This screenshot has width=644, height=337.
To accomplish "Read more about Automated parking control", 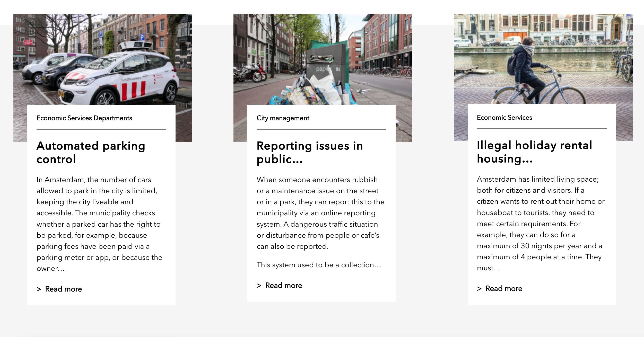I will pyautogui.click(x=63, y=289).
